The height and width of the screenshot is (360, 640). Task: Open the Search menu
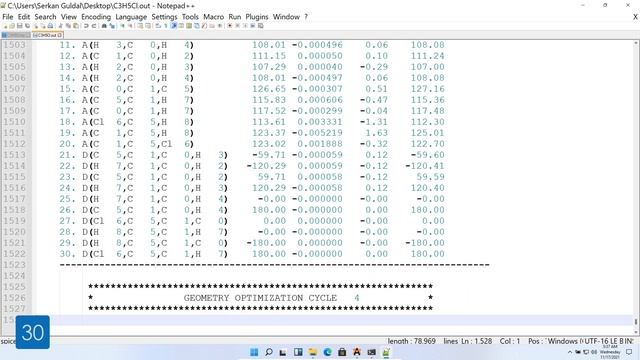pyautogui.click(x=45, y=17)
